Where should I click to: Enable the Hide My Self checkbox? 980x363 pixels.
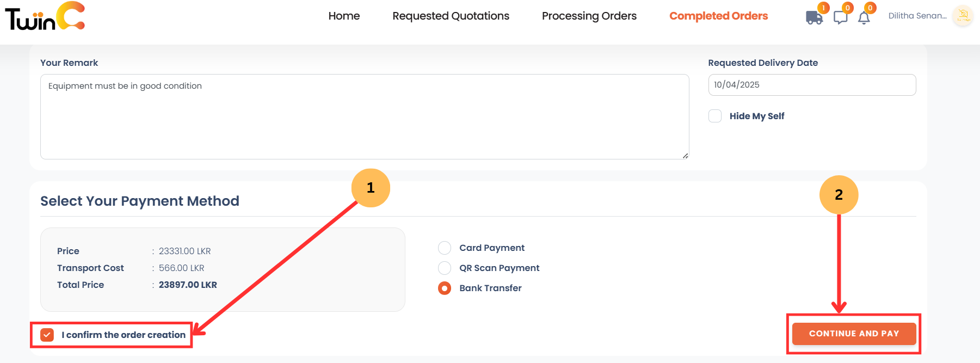[715, 115]
